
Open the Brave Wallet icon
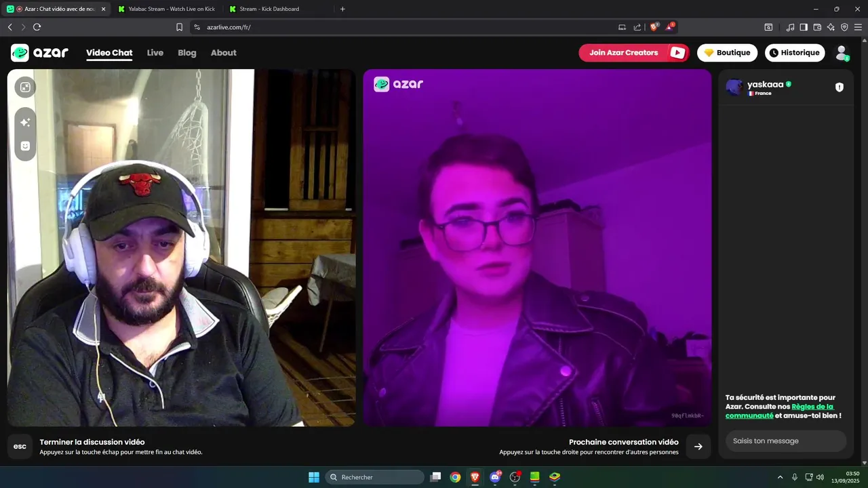pos(817,27)
